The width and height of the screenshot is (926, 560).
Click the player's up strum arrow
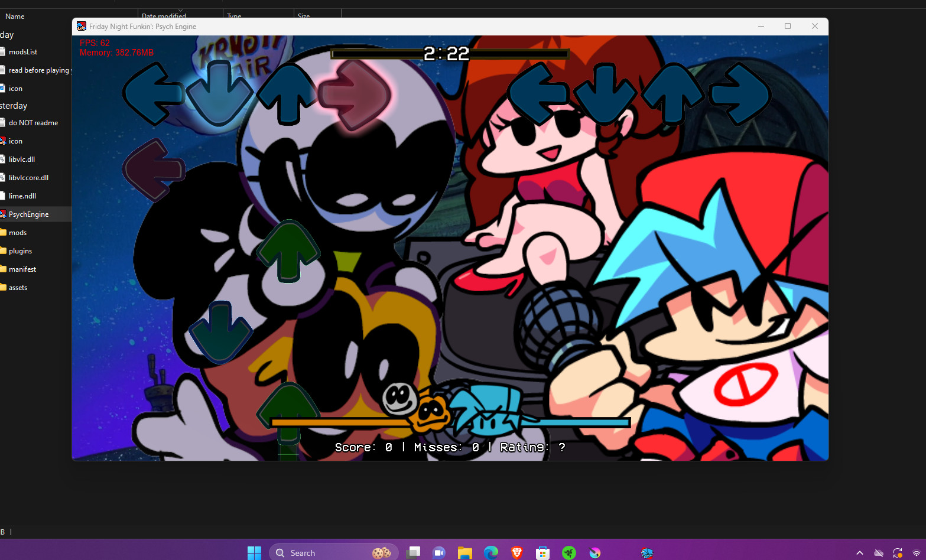672,93
